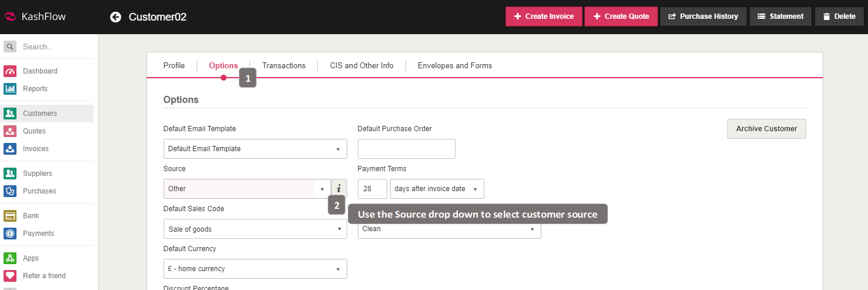Open the Purchases sidebar icon

(10, 191)
